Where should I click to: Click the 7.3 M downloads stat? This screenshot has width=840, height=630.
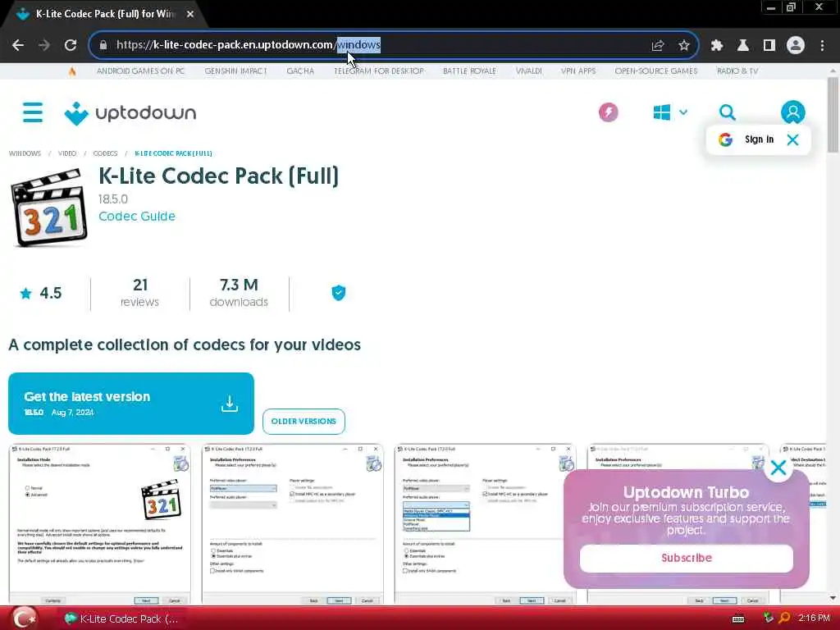[x=239, y=293]
